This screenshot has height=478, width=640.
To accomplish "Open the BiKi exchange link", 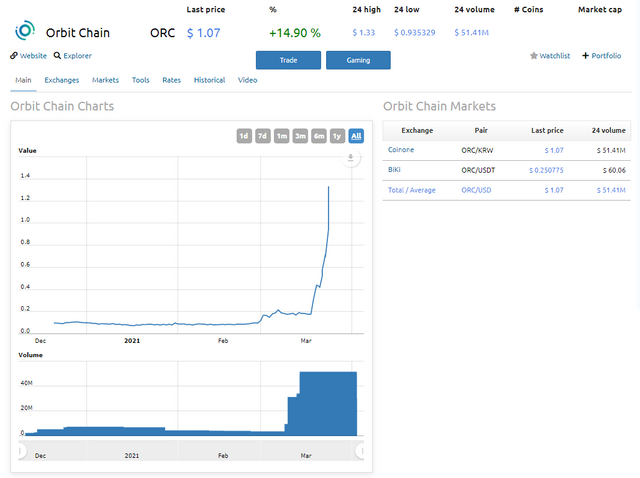I will click(x=394, y=169).
